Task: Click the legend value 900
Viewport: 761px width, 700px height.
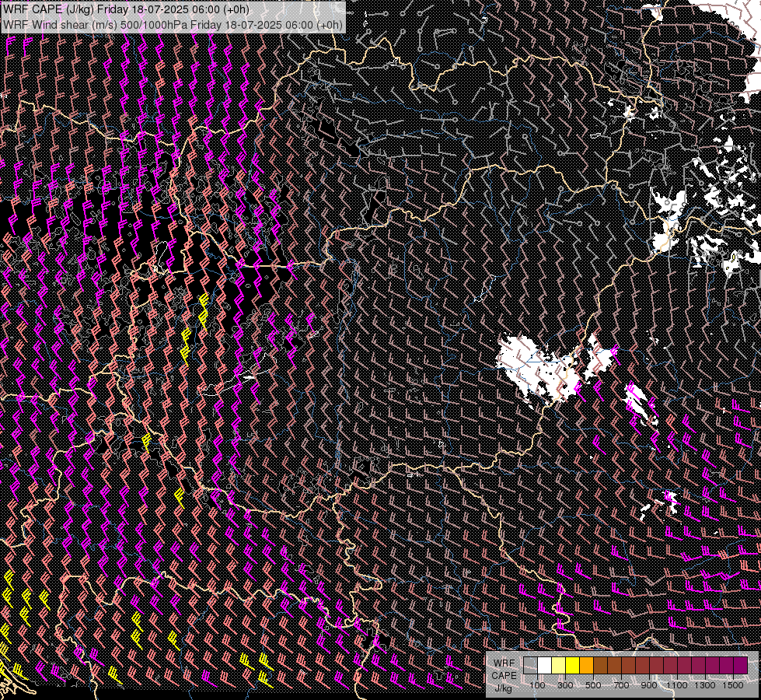Action: 649,685
